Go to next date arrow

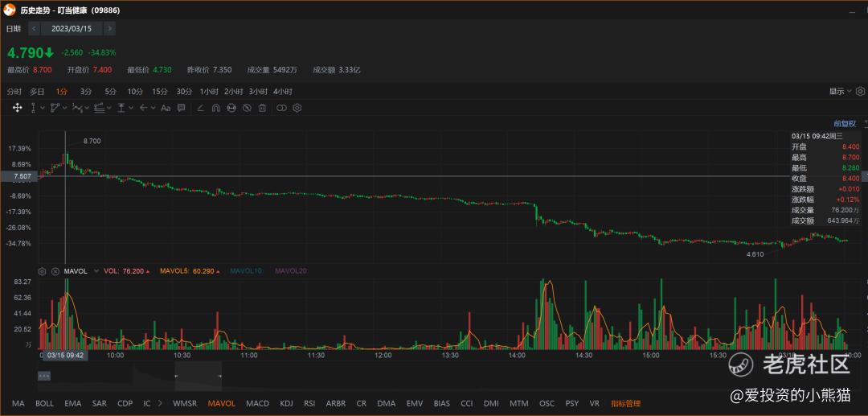pyautogui.click(x=109, y=28)
